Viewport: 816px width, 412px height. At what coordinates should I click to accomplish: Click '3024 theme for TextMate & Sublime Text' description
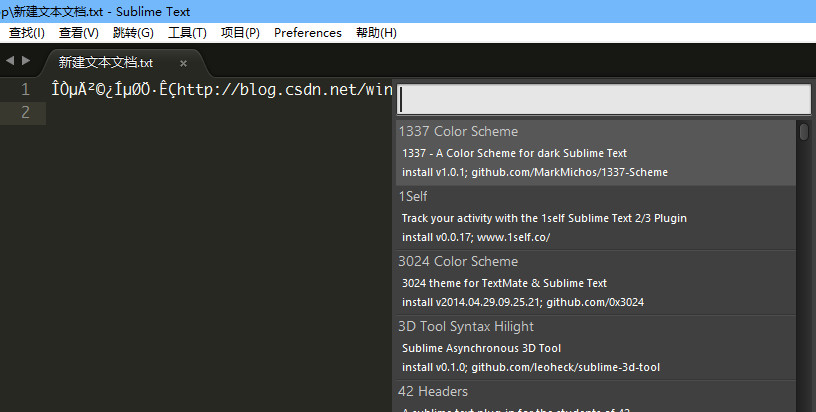pos(504,283)
